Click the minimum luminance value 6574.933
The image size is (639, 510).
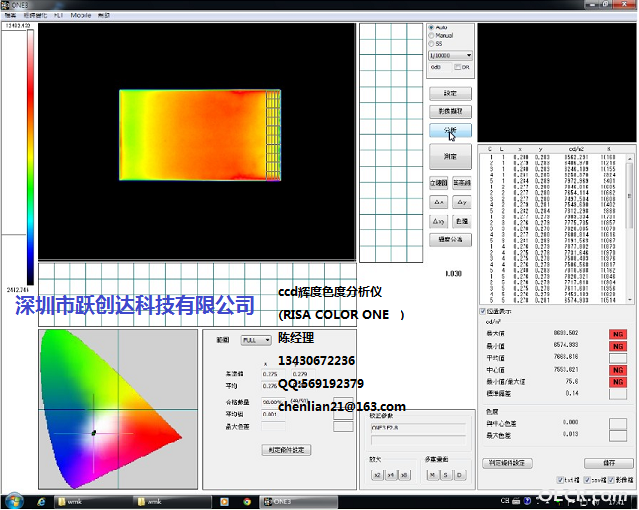566,345
